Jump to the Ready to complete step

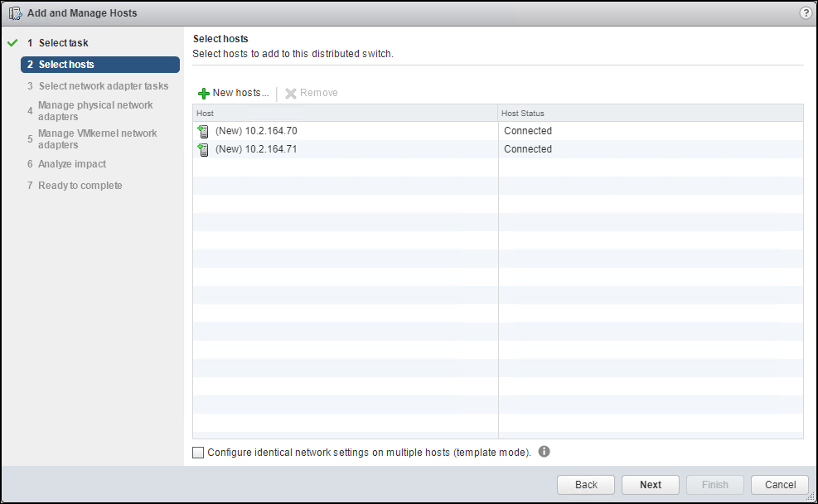tap(80, 185)
